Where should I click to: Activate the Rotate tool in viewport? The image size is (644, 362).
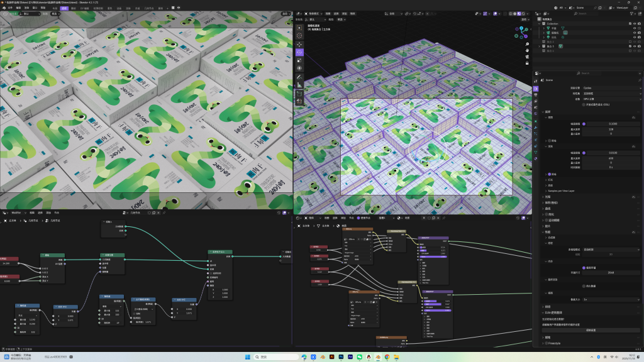pyautogui.click(x=299, y=53)
